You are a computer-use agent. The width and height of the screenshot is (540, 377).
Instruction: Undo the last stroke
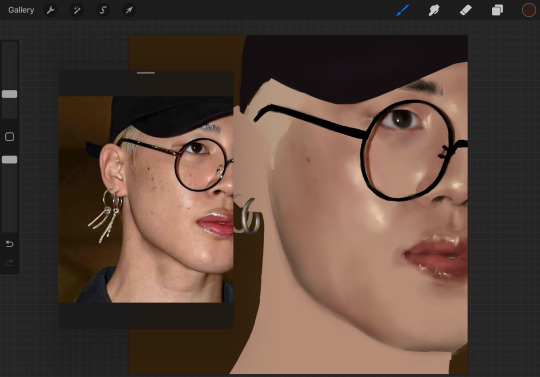[x=10, y=244]
